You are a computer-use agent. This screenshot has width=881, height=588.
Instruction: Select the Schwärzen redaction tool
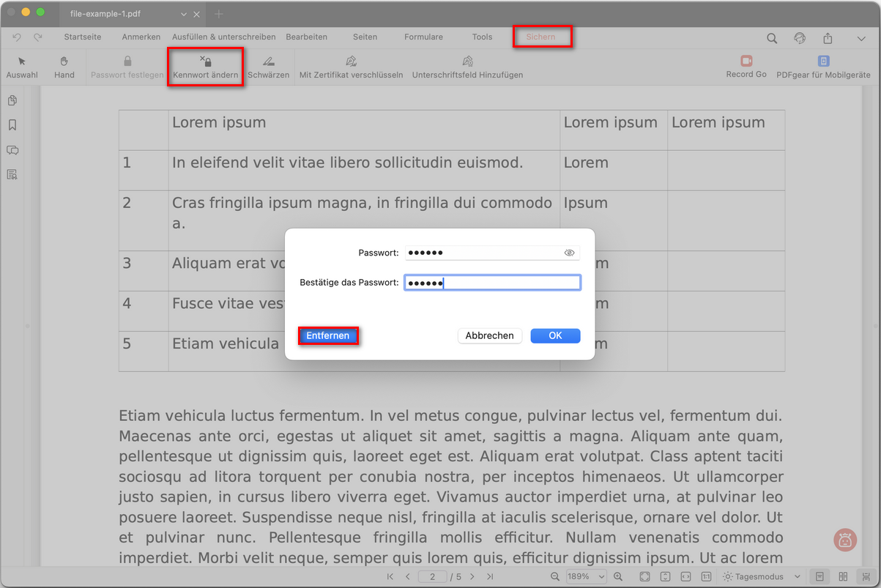268,67
